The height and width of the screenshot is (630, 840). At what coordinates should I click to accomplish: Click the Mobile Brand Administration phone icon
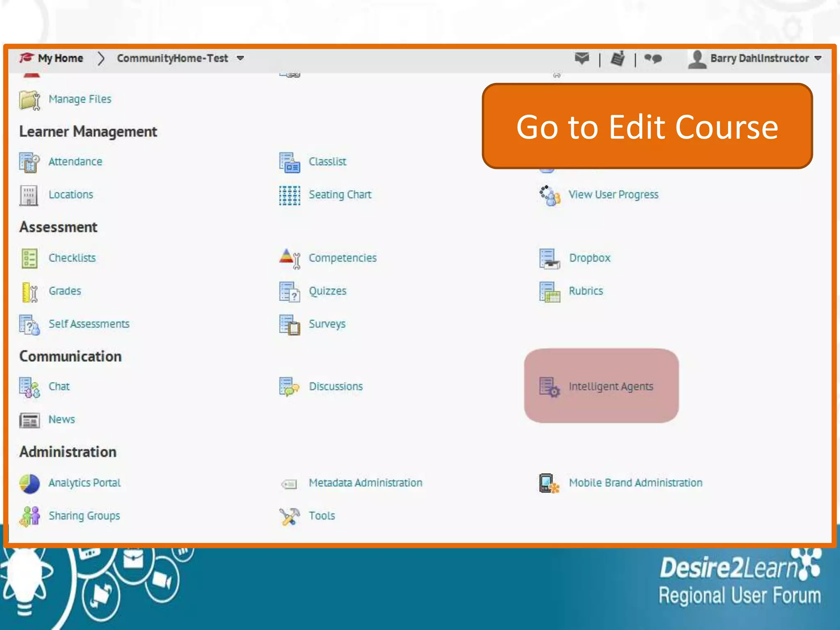[549, 484]
